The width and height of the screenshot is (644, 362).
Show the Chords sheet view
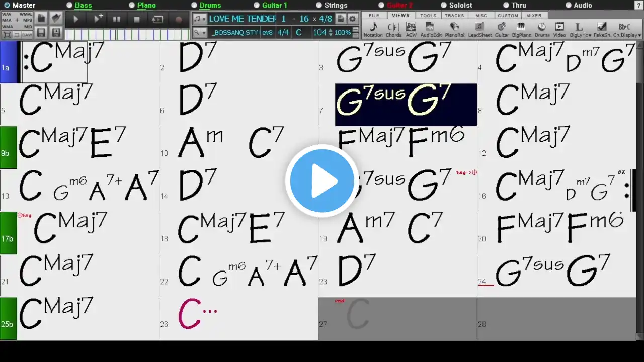coord(393,30)
